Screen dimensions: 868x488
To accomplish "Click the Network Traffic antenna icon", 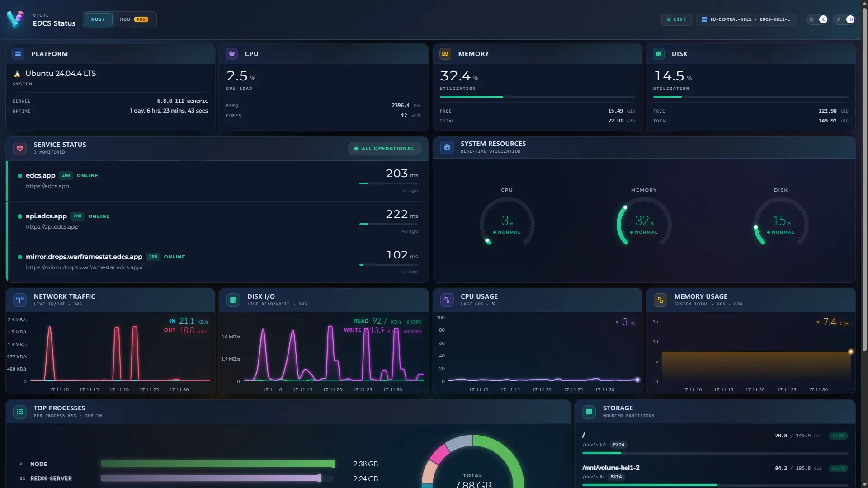I will click(20, 300).
